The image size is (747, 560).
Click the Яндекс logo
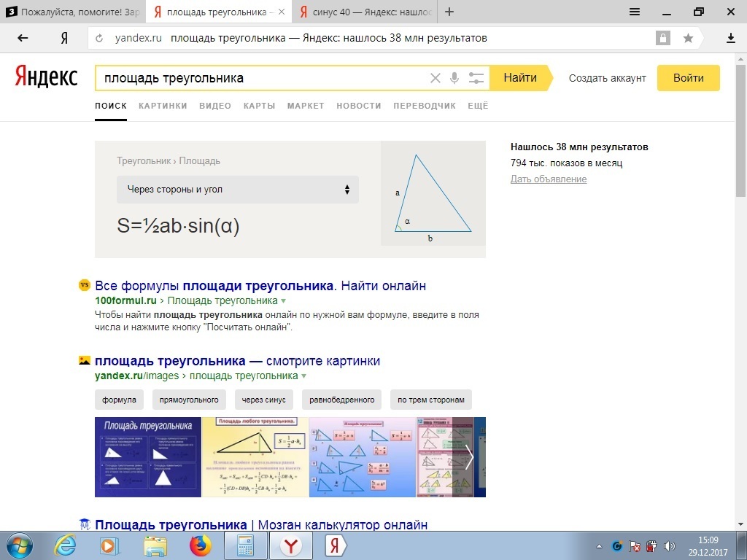(x=46, y=77)
